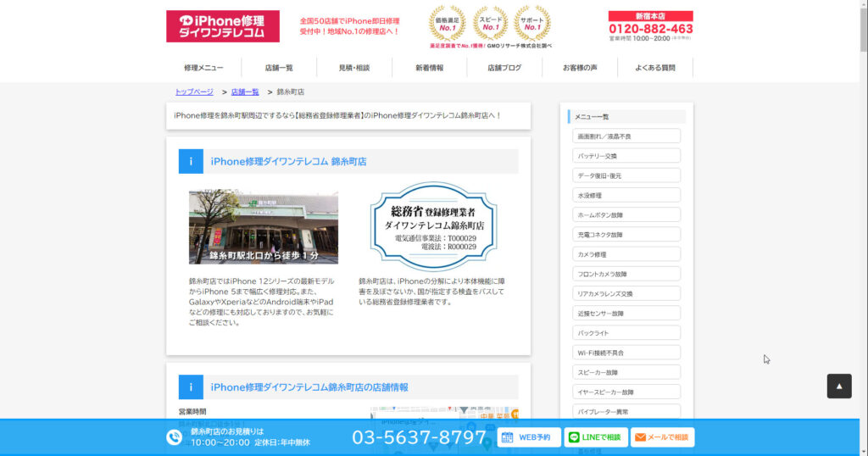Click the phone icon in the bottom bar
This screenshot has width=868, height=456.
pyautogui.click(x=175, y=437)
